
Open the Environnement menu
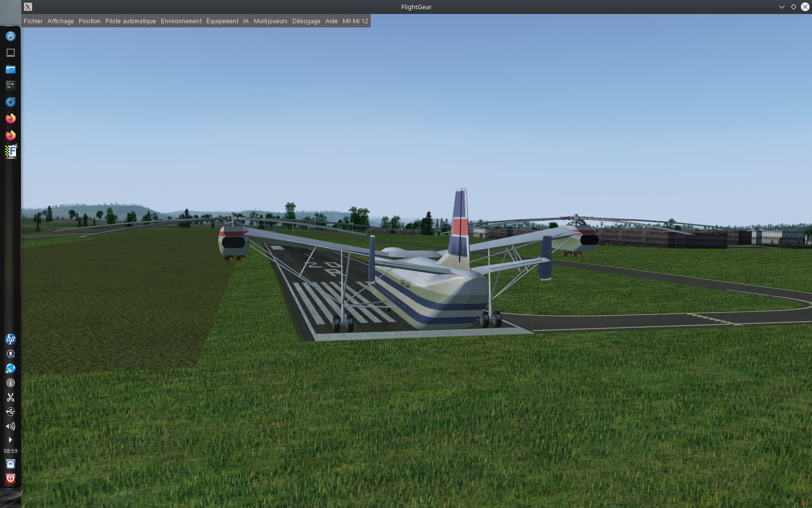click(x=181, y=21)
